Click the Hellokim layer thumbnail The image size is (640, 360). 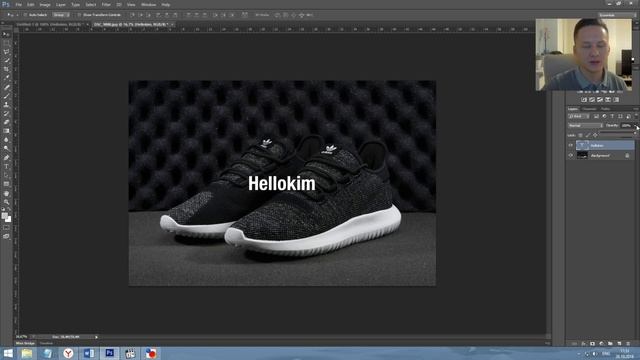point(582,145)
